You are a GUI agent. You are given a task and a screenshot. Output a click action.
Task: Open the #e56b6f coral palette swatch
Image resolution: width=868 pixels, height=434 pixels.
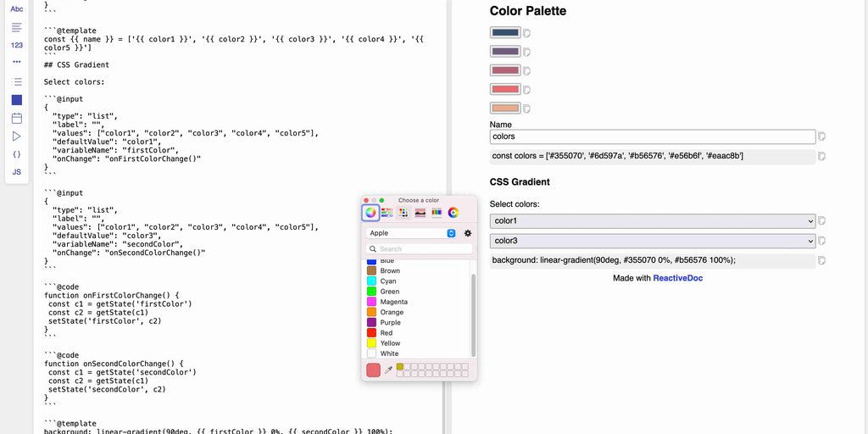tap(505, 89)
